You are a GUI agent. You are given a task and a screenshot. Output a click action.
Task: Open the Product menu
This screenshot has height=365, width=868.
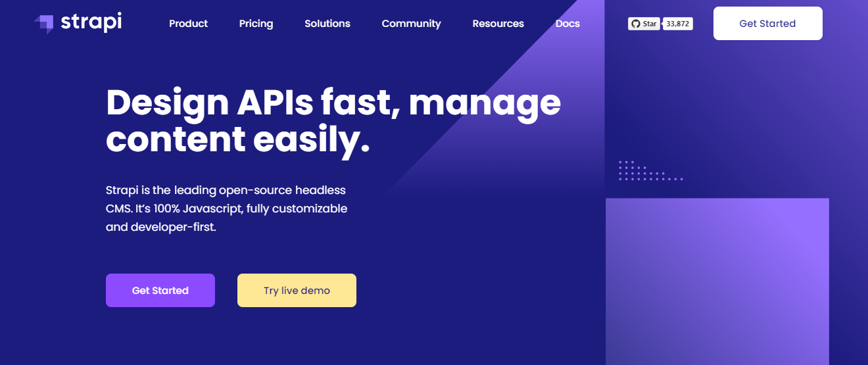[188, 24]
